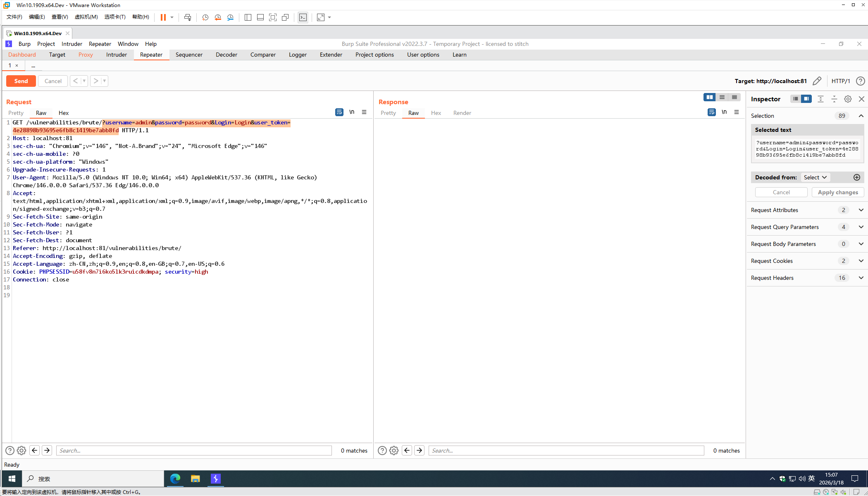Click the request Search input field
868x496 pixels.
pyautogui.click(x=194, y=451)
